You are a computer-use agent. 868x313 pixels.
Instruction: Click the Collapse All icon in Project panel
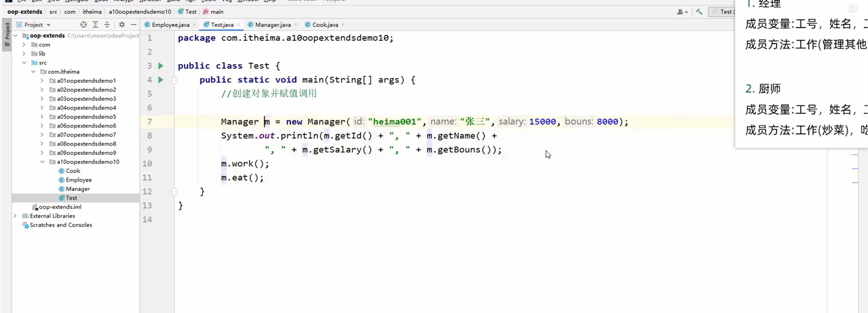107,24
